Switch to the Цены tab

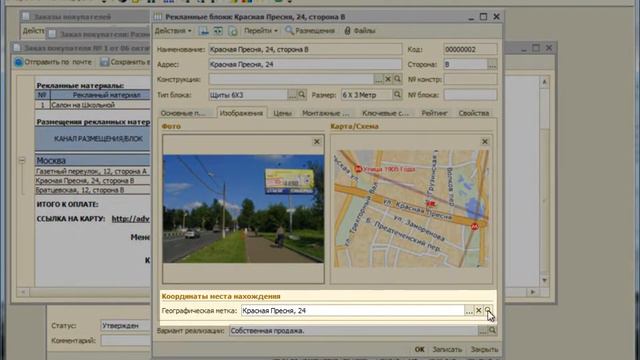[x=282, y=113]
